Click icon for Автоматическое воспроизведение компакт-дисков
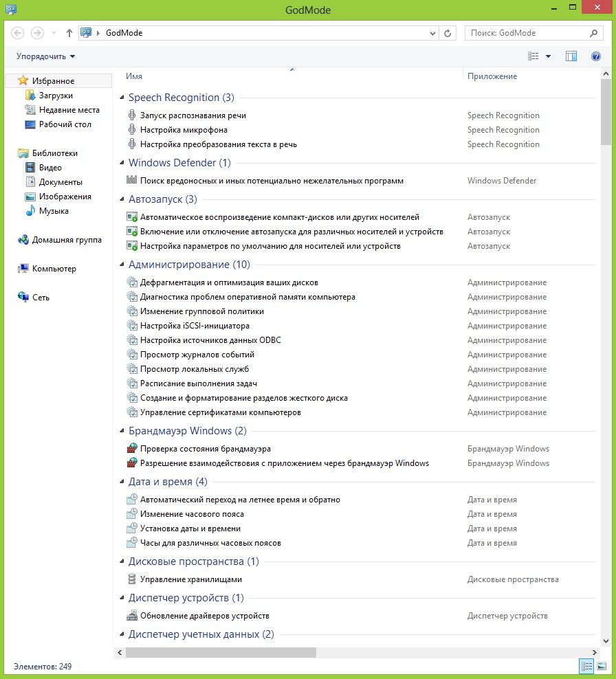616x679 pixels. 132,217
